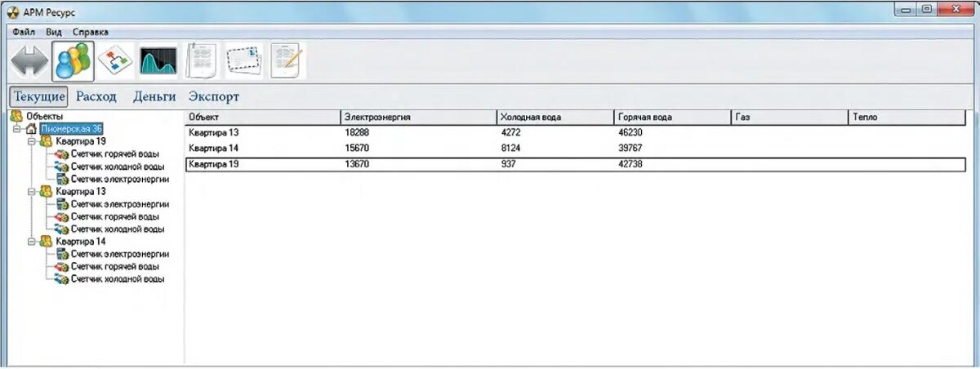Click cold water meter icon under Квартира 13
This screenshot has height=369, width=980.
coord(62,229)
